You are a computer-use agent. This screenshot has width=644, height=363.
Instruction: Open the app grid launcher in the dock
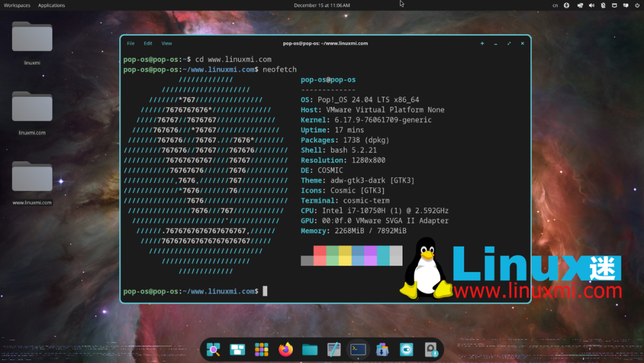pos(261,349)
